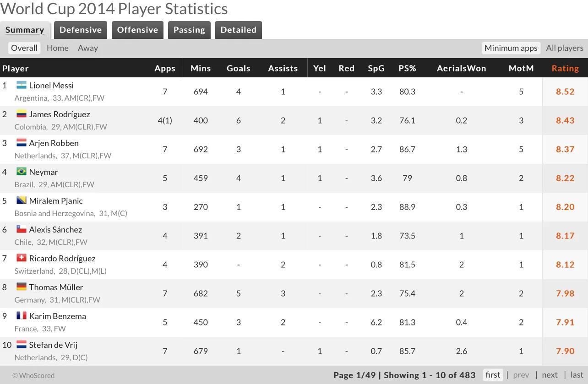
Task: Click Brazil flag icon beside Neymar
Action: pyautogui.click(x=21, y=172)
